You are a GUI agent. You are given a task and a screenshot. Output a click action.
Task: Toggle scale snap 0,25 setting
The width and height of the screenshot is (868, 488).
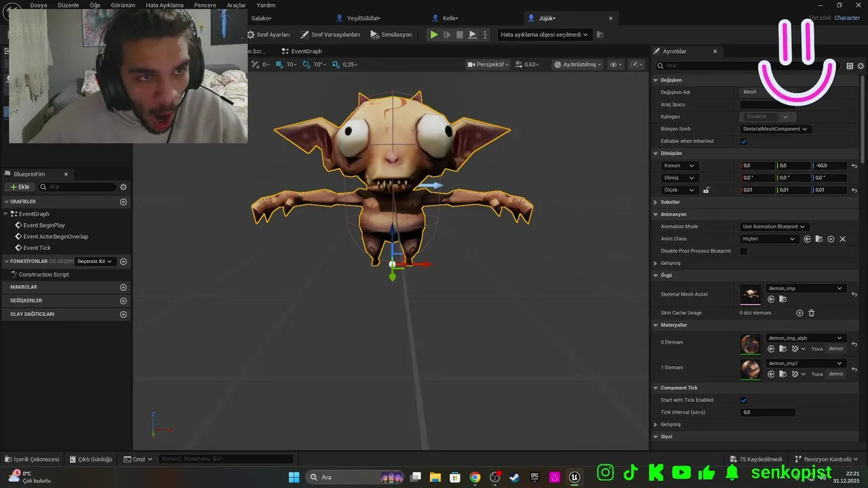tap(345, 64)
